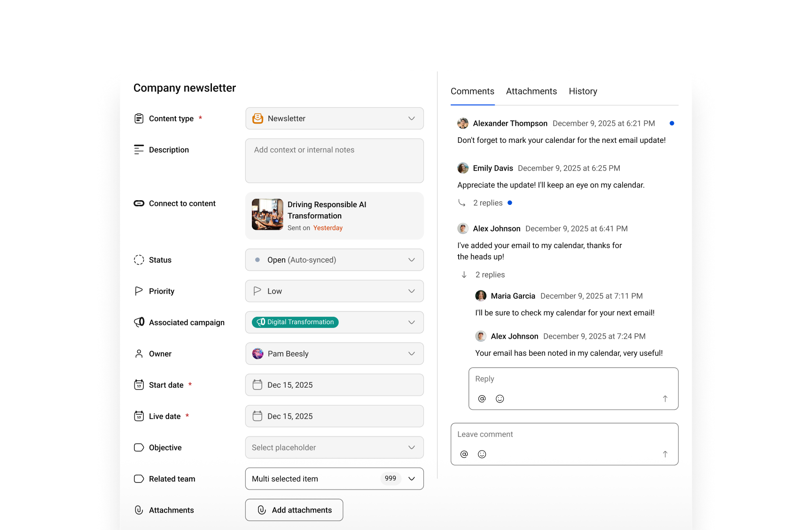Image resolution: width=812 pixels, height=530 pixels.
Task: Click the calendar icon in the Start date field
Action: 258,384
